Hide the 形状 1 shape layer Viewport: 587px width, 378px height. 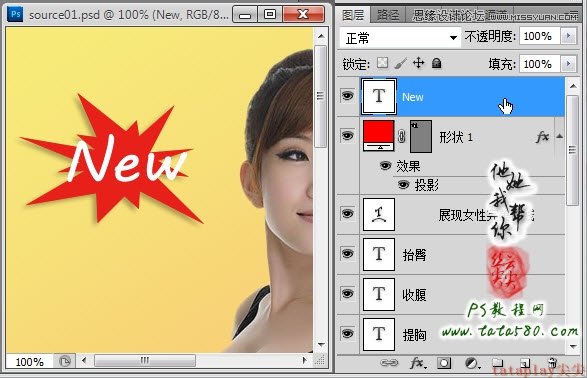(347, 135)
